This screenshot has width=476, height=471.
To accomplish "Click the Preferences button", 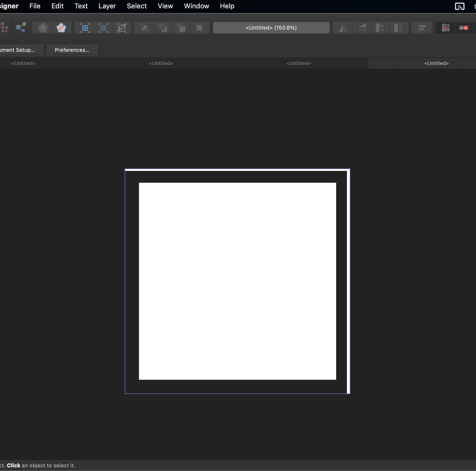I will tap(72, 50).
